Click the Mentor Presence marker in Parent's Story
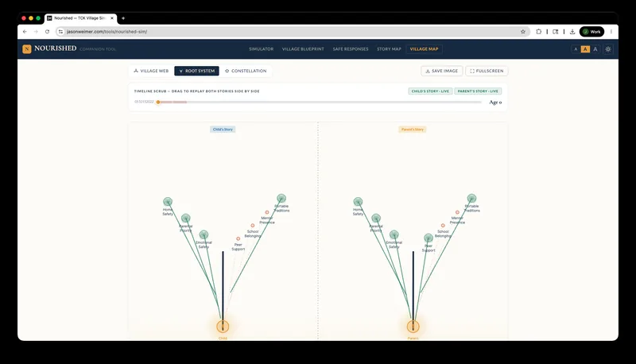The image size is (636, 364). tap(457, 212)
